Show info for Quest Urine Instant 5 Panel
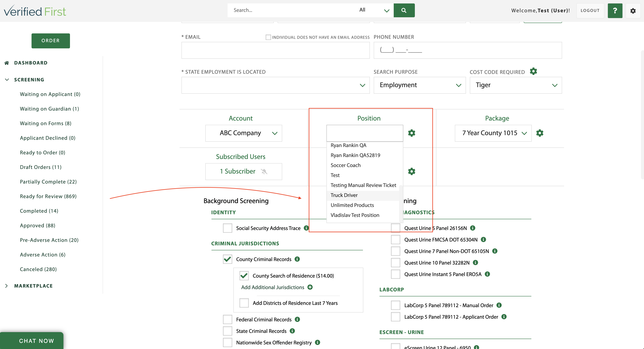This screenshot has height=349, width=644. 487,274
